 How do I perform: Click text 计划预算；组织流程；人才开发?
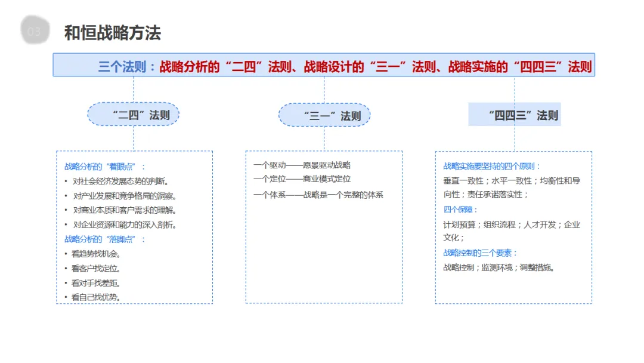[x=500, y=225]
